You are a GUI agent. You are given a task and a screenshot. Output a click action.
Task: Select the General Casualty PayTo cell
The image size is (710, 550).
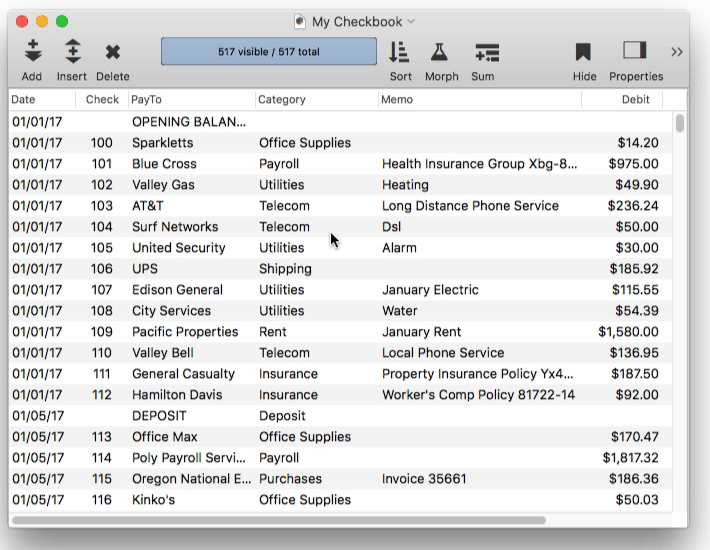183,373
